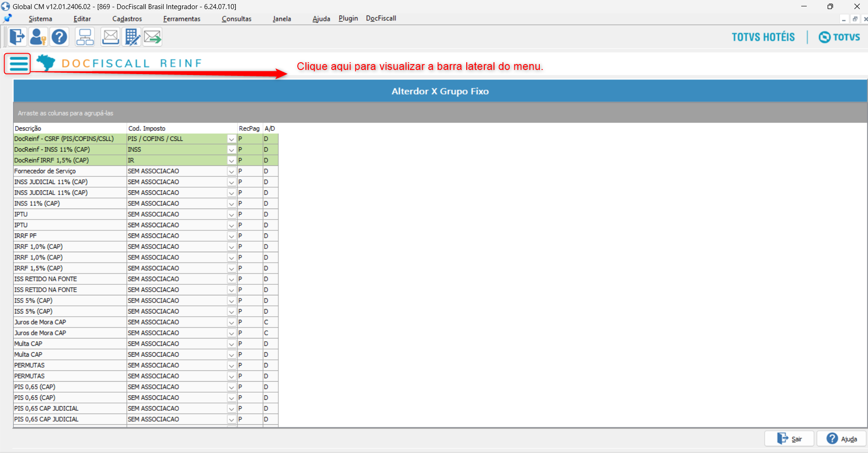Sort by the Descrição column header
Image resolution: width=868 pixels, height=453 pixels.
coord(70,129)
